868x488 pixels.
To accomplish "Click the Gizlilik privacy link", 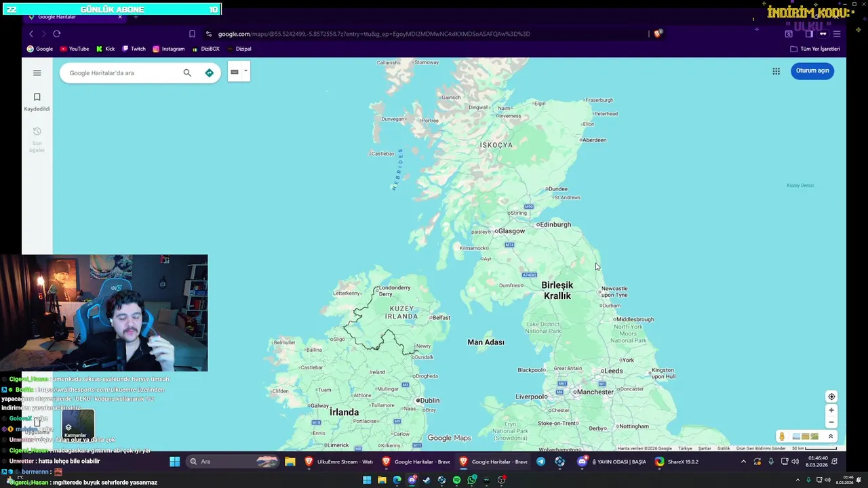I will point(724,448).
